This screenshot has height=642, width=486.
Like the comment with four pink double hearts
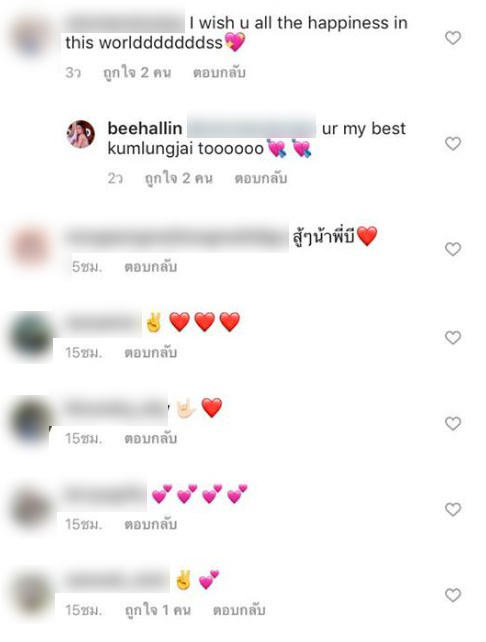[x=453, y=509]
